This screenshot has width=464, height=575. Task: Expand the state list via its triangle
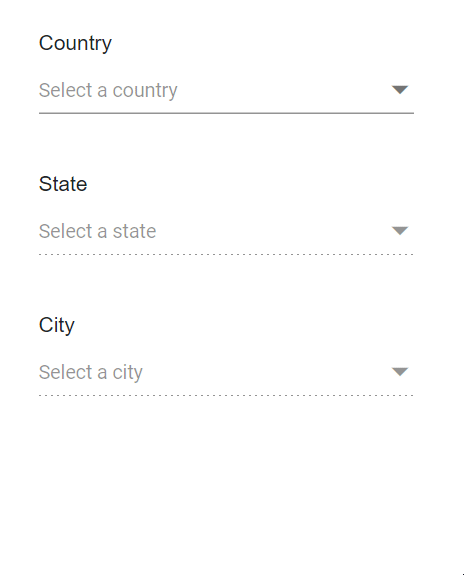[400, 231]
